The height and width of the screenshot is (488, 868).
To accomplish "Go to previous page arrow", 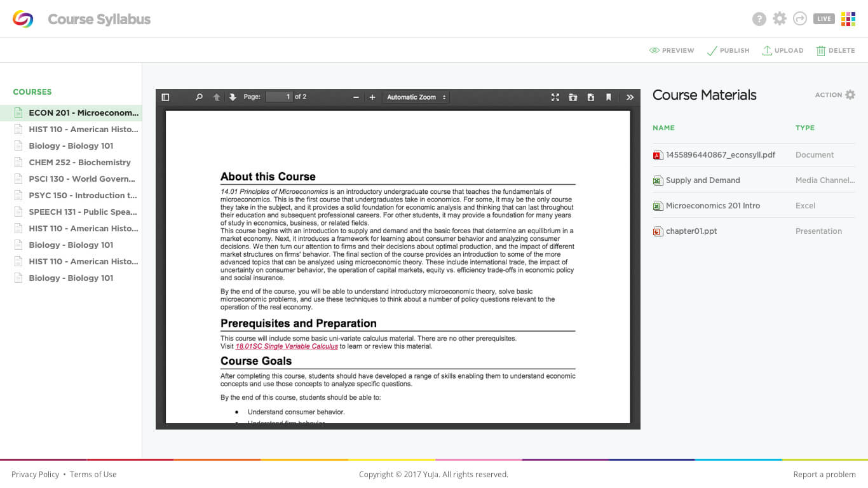I will (217, 97).
